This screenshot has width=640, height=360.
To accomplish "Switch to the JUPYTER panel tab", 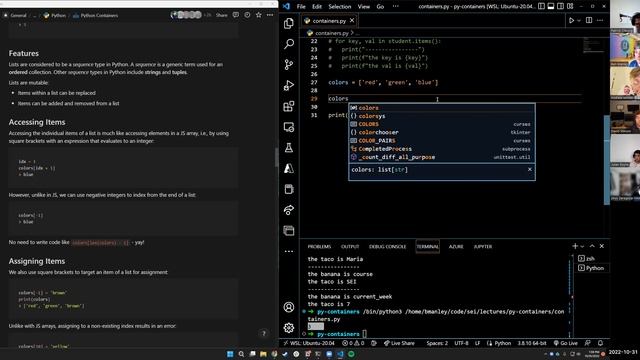I will click(x=483, y=247).
